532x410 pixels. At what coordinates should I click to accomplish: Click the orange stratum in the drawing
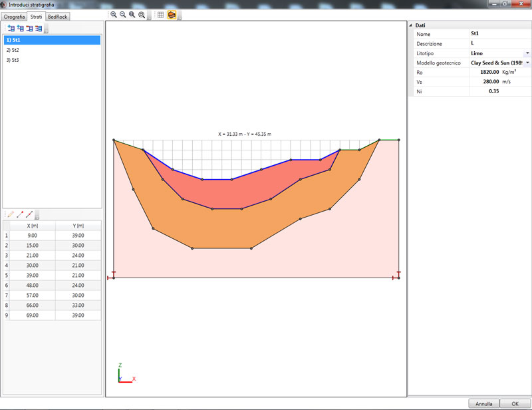pos(221,228)
